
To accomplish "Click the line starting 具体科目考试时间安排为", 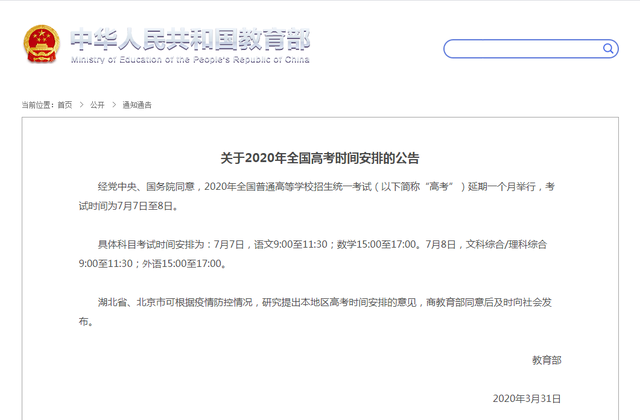I will (322, 244).
